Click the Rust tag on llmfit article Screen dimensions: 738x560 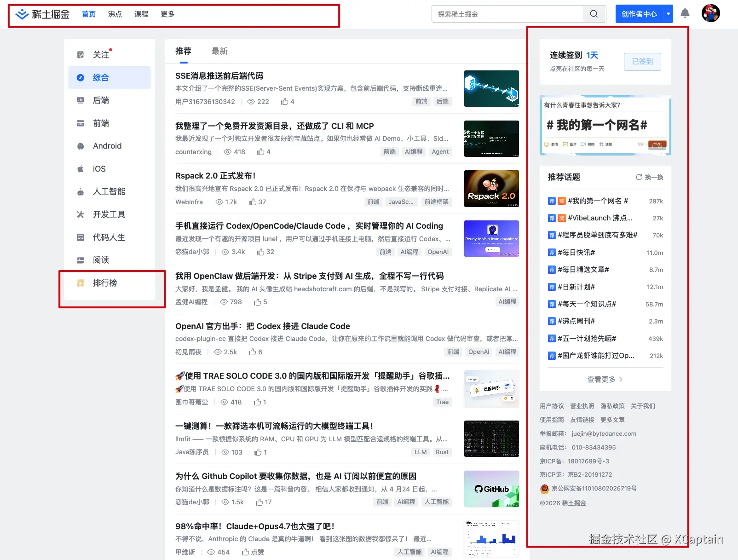[x=442, y=452]
